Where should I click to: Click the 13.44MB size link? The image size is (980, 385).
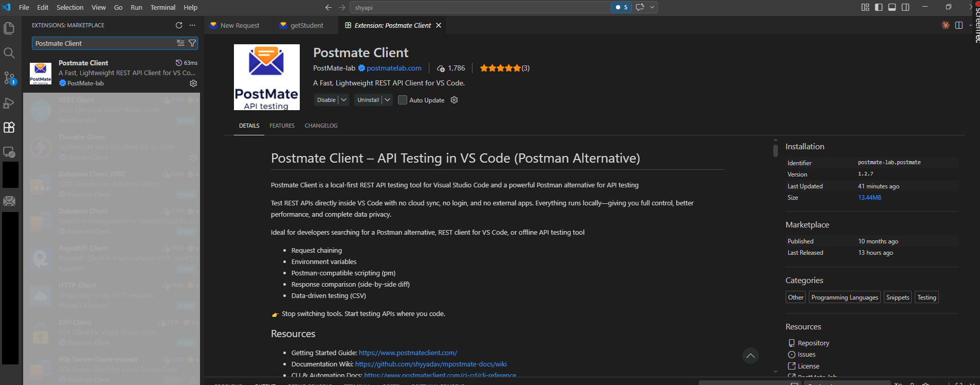tap(869, 198)
